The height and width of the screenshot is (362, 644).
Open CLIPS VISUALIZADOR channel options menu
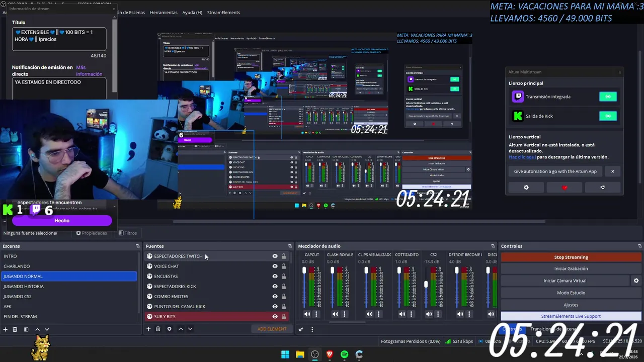pyautogui.click(x=379, y=314)
